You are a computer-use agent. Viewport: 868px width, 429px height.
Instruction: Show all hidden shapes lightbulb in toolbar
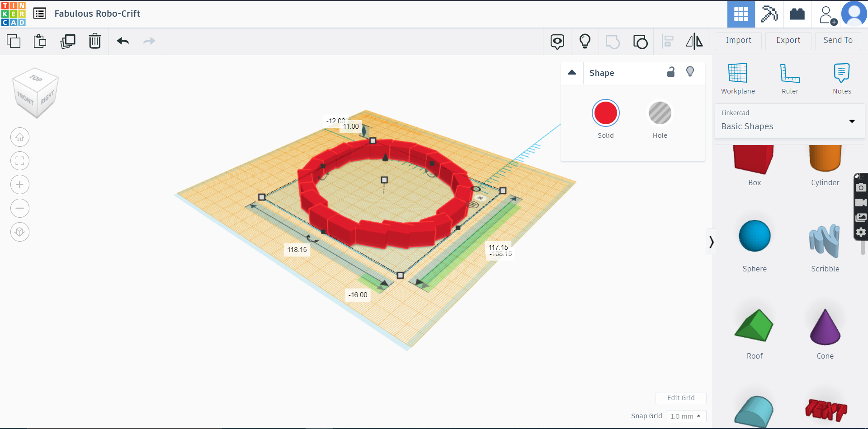pos(585,42)
